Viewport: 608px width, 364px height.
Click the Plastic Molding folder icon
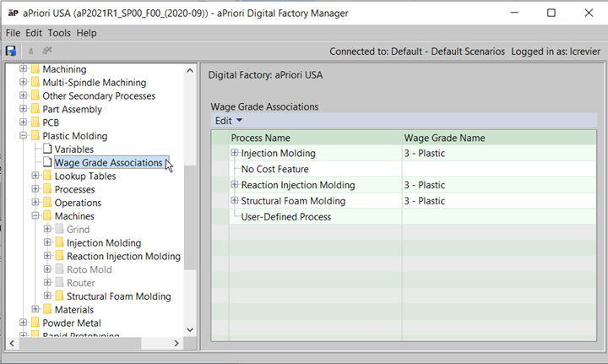point(35,136)
